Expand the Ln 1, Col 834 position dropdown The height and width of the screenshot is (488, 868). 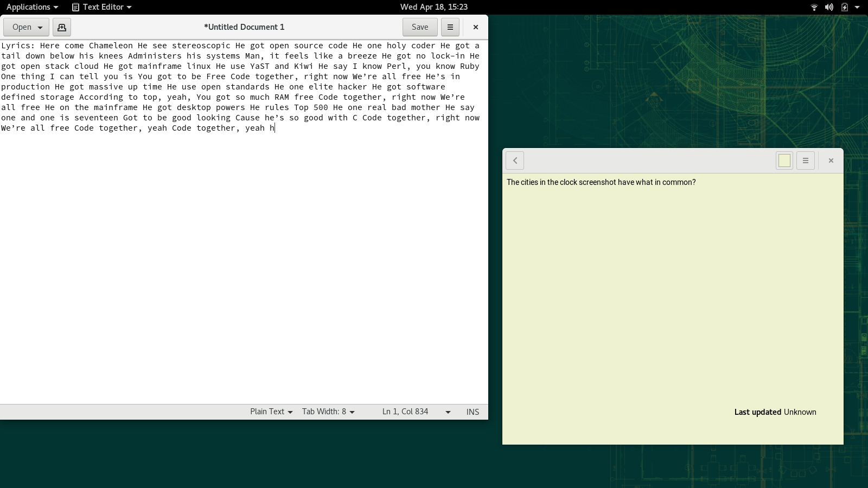pos(448,412)
